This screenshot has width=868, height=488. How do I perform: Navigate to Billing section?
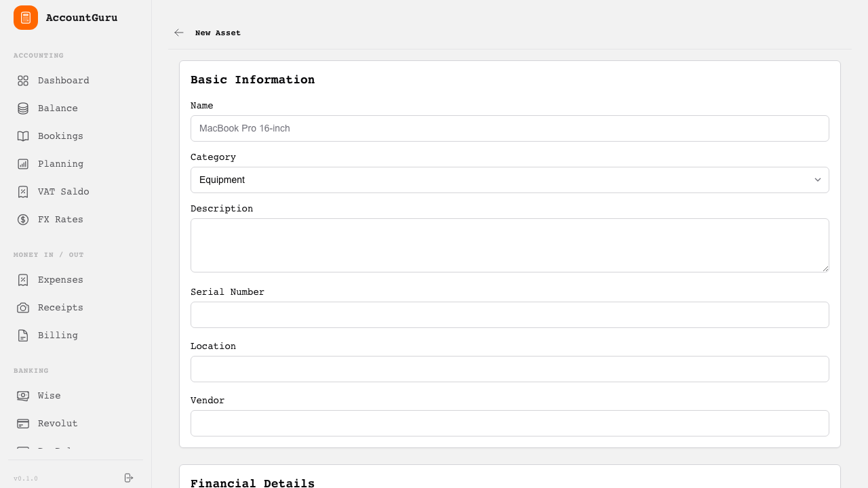coord(58,335)
